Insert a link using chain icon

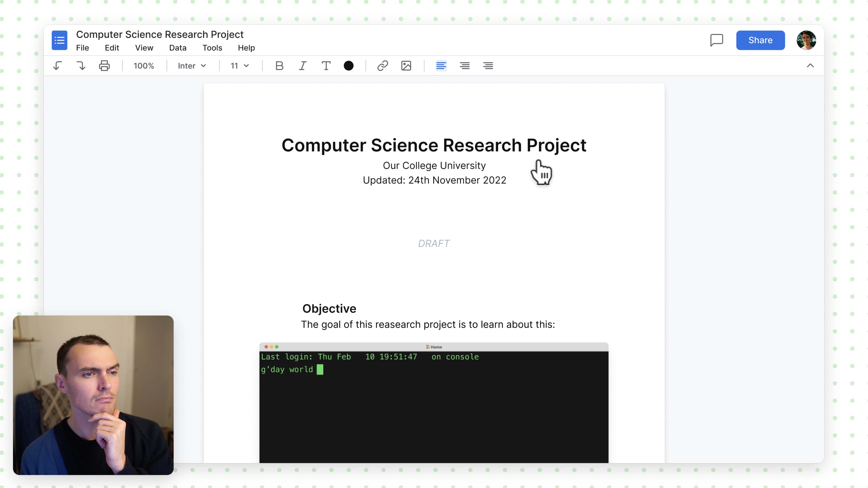(382, 66)
